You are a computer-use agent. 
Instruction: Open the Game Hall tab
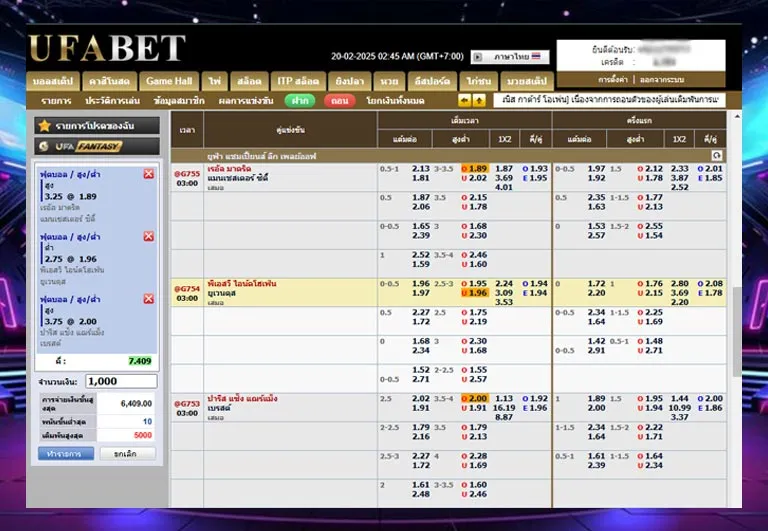(169, 81)
